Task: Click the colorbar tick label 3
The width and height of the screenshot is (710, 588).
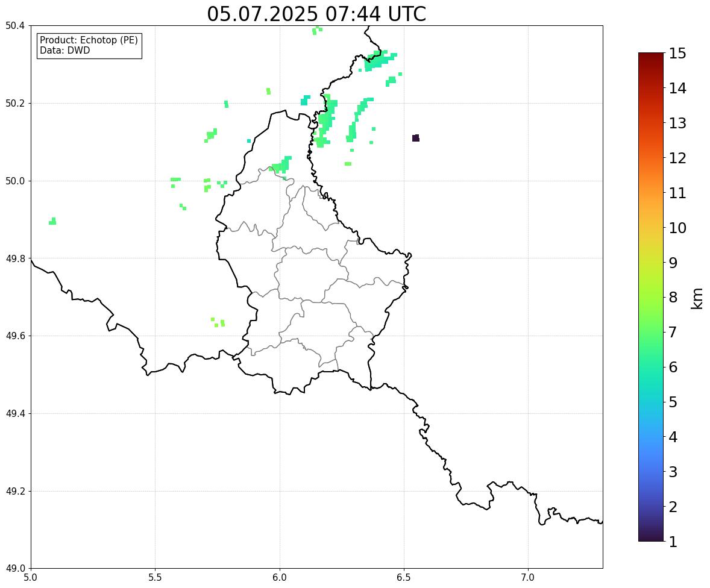Action: pyautogui.click(x=673, y=472)
